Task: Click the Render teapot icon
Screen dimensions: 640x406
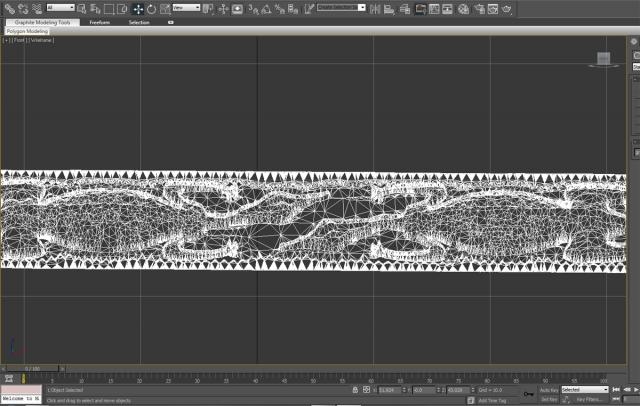Action: pos(507,8)
